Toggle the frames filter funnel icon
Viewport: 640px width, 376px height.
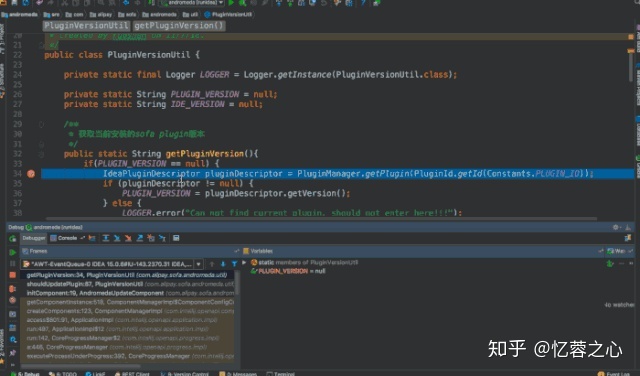coord(234,264)
